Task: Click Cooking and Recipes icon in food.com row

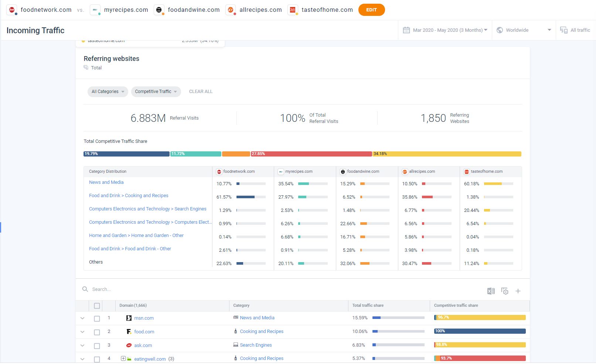Action: tap(236, 331)
